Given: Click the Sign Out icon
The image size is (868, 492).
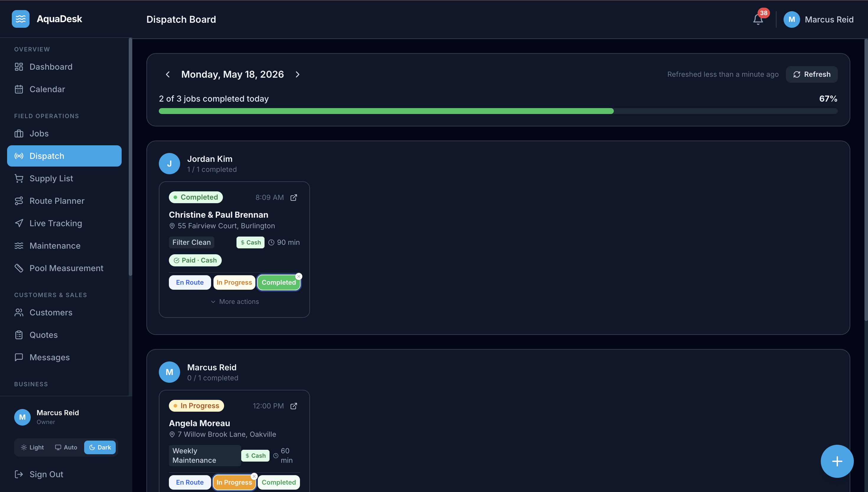Looking at the screenshot, I should point(19,474).
